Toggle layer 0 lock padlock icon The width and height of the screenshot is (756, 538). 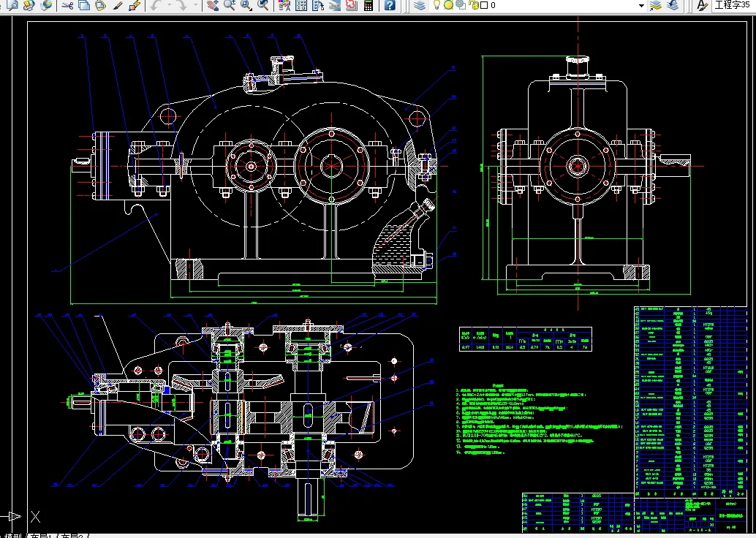pos(475,5)
